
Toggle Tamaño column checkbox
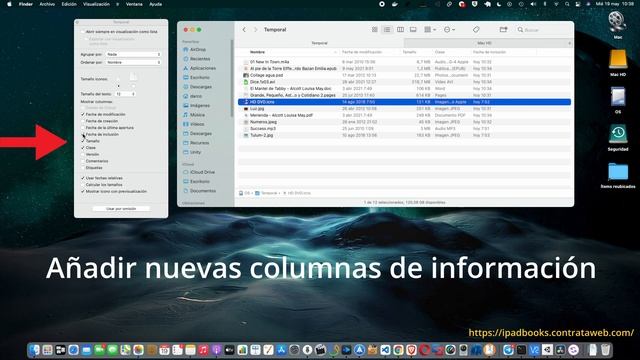pyautogui.click(x=83, y=141)
